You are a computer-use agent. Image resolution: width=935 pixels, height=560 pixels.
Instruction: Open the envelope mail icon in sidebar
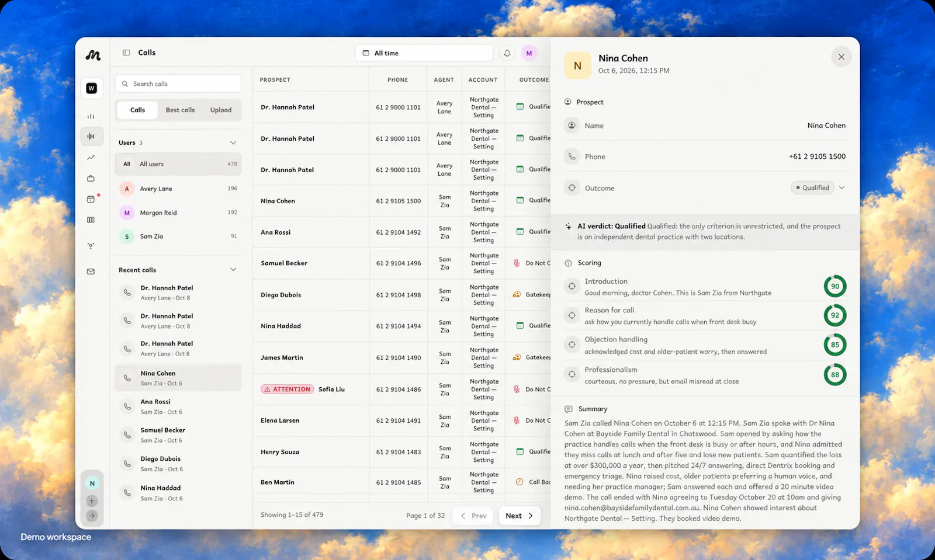[91, 272]
